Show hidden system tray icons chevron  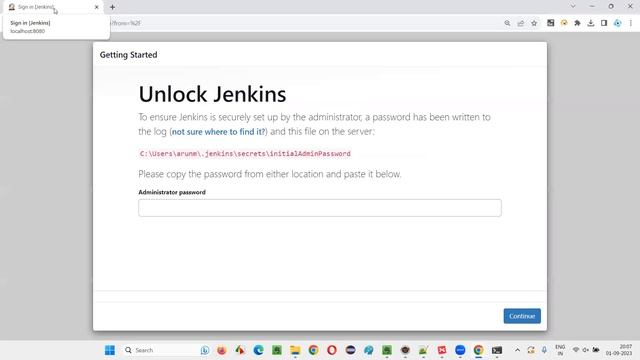pyautogui.click(x=517, y=350)
